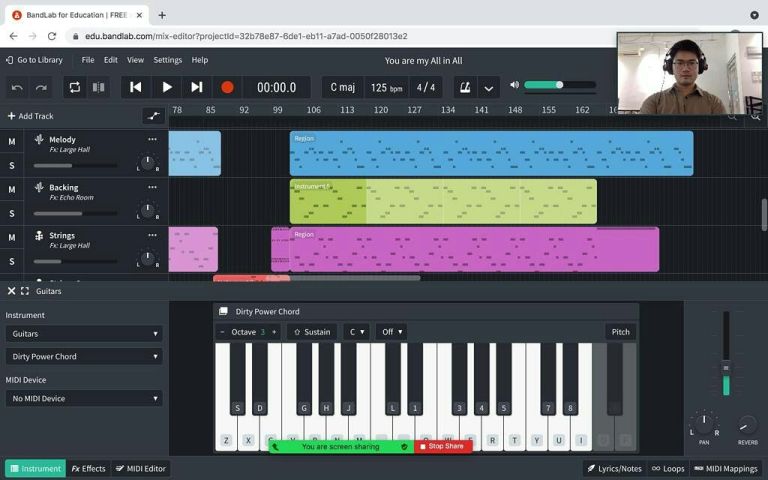Open the MIDI Editor tab
Image resolution: width=768 pixels, height=480 pixels.
pyautogui.click(x=141, y=469)
